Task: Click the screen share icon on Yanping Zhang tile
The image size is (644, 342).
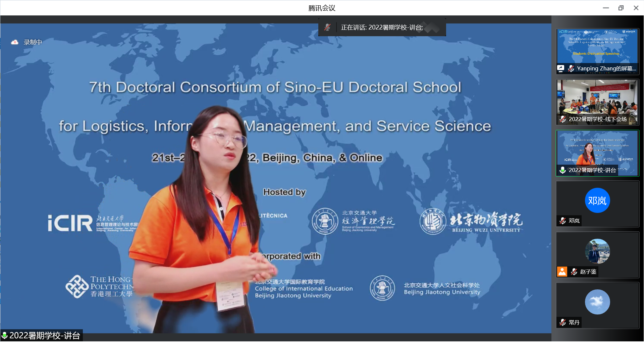Action: click(x=560, y=68)
